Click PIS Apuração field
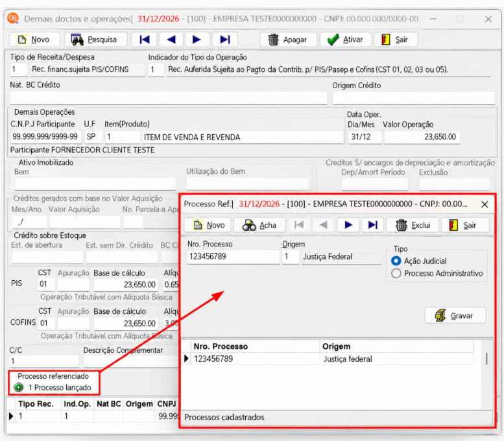 click(x=73, y=284)
